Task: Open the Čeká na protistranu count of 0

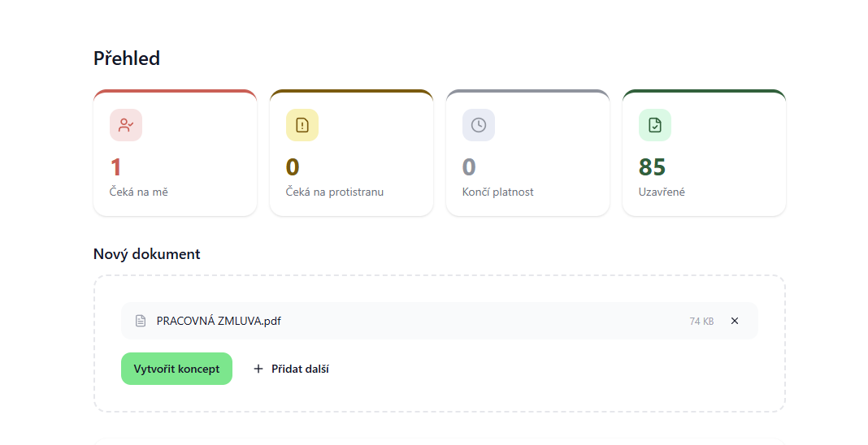Action: click(293, 167)
